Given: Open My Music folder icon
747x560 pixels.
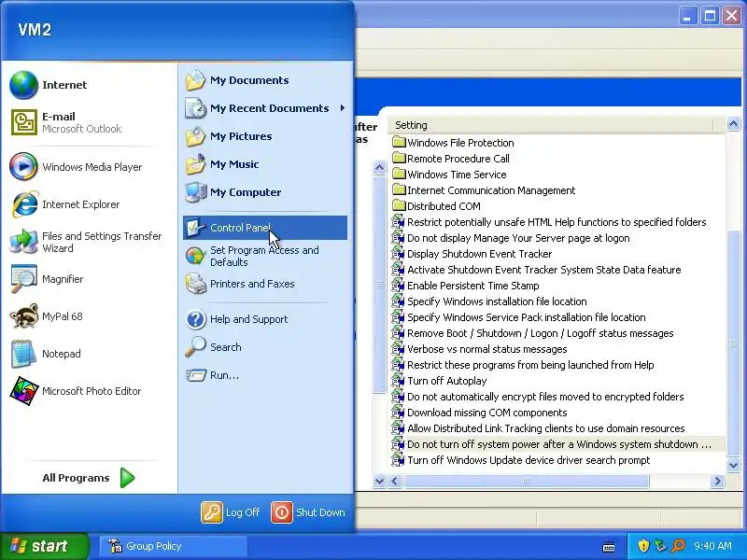Looking at the screenshot, I should coord(195,164).
